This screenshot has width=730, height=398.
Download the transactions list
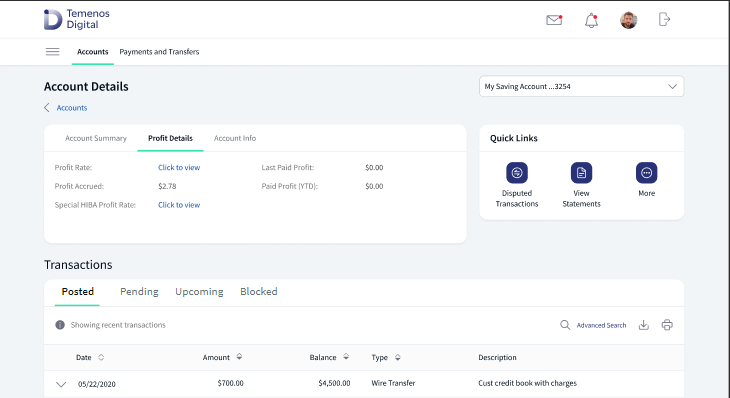coord(644,325)
